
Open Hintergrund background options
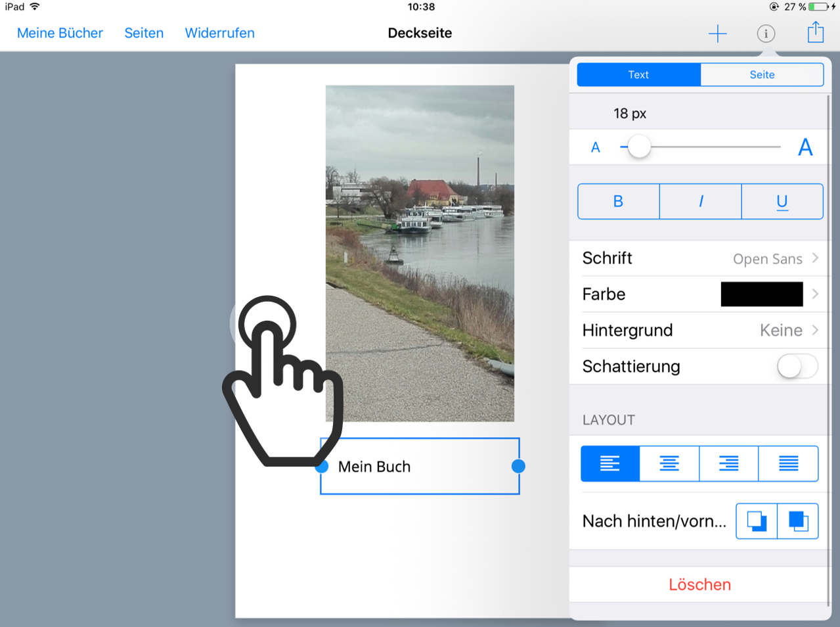pos(700,330)
